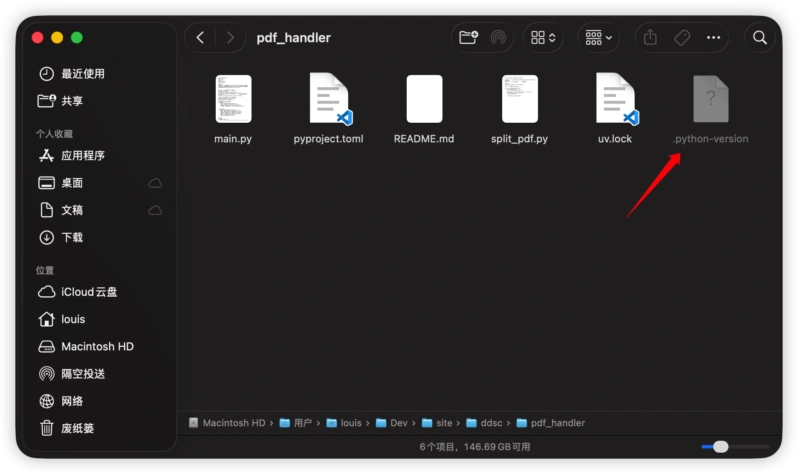Open the group-by options dropdown
The width and height of the screenshot is (798, 474).
click(x=599, y=37)
